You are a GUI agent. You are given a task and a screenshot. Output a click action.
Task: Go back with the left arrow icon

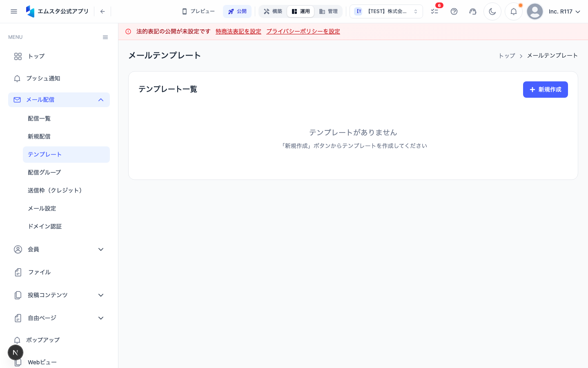click(x=102, y=11)
